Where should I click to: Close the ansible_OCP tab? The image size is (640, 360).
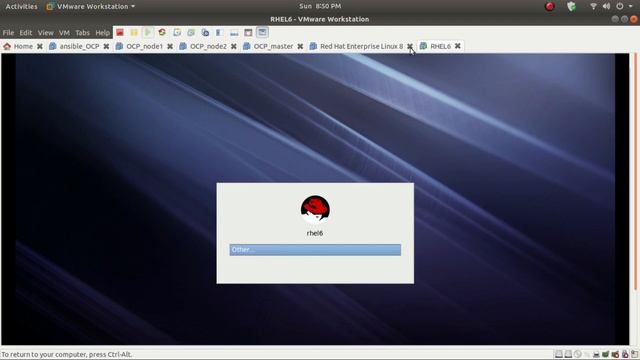pyautogui.click(x=106, y=46)
